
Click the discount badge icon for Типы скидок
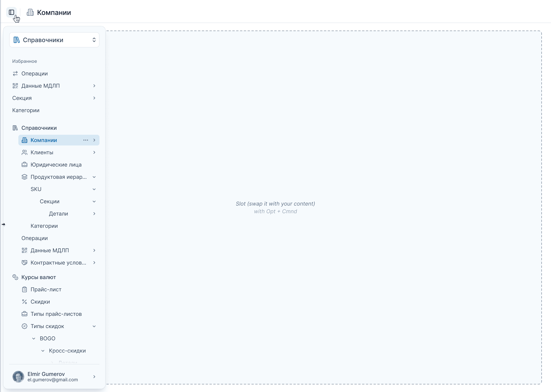click(24, 326)
